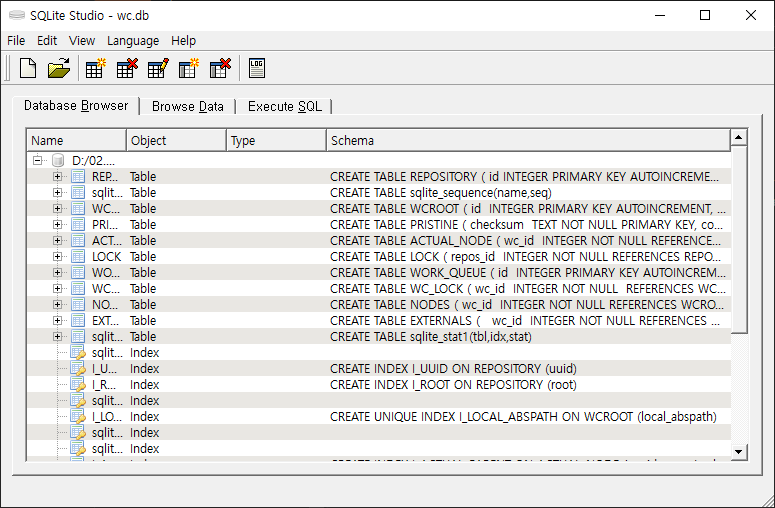Click the index key icon for I_UUID
Image resolution: width=775 pixels, height=508 pixels.
78,369
